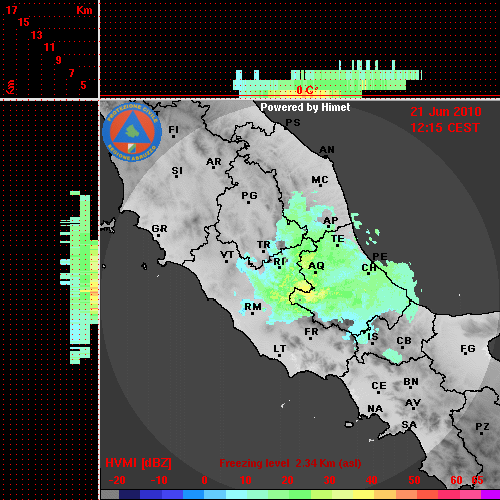Click the horizontal 'Km' axis unit label
This screenshot has width=500, height=500.
coord(84,10)
